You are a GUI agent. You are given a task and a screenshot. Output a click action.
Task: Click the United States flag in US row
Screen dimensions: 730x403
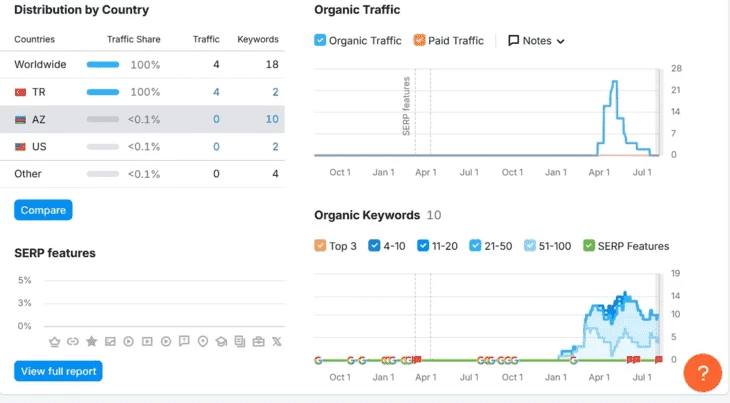tap(20, 147)
